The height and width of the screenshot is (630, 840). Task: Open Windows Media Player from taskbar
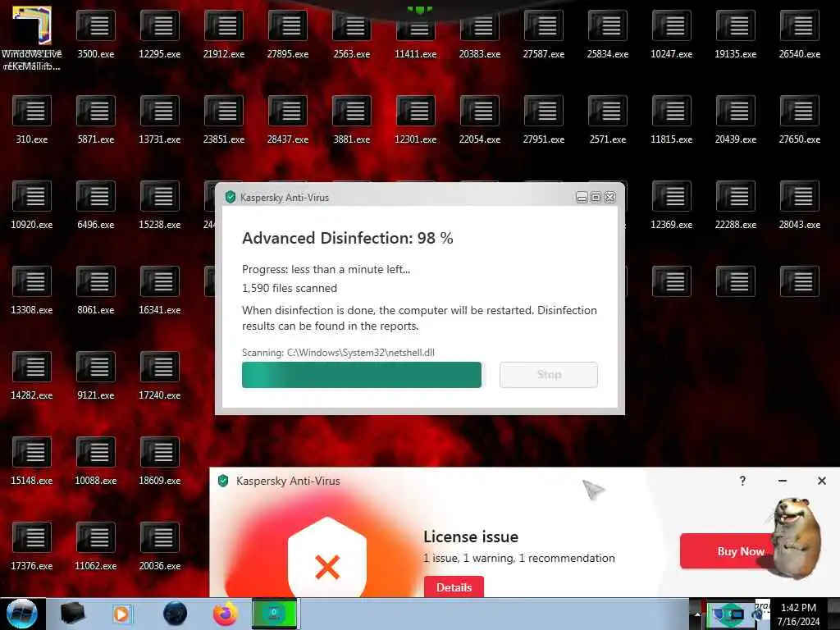(121, 614)
